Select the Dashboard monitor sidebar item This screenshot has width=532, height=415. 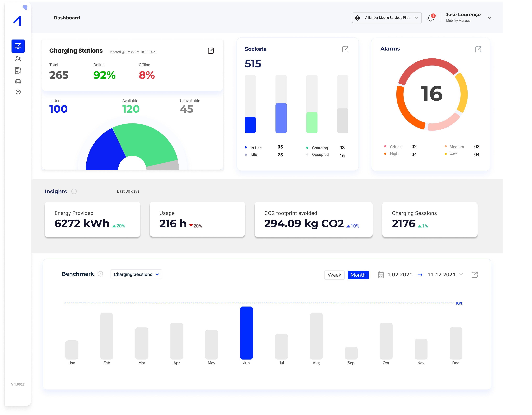point(18,46)
